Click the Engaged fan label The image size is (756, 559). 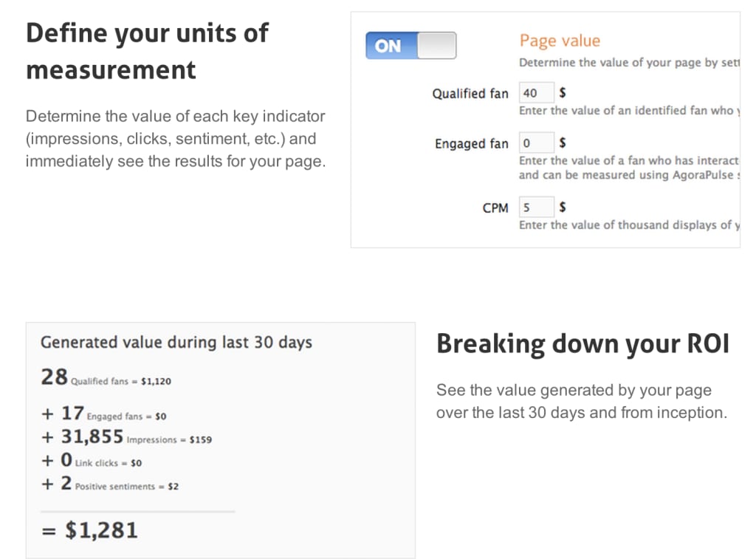[x=472, y=144]
